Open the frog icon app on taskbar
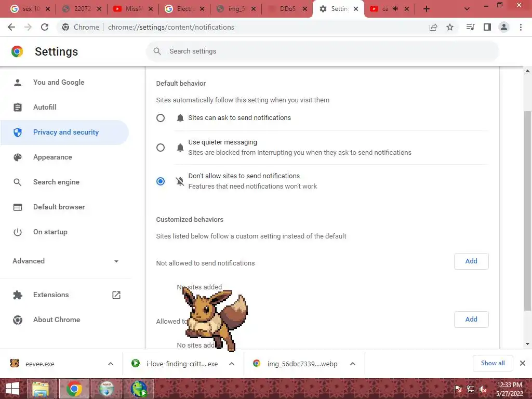 pyautogui.click(x=139, y=389)
